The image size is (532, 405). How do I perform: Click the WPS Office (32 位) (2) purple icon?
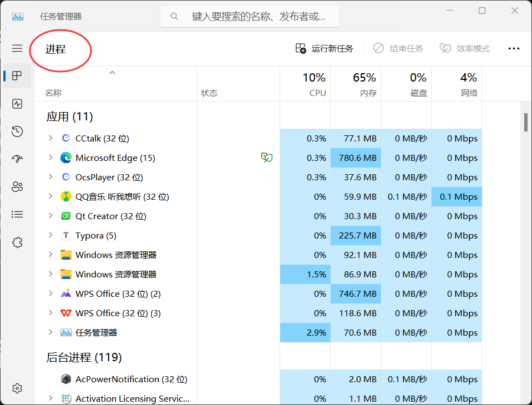click(66, 293)
